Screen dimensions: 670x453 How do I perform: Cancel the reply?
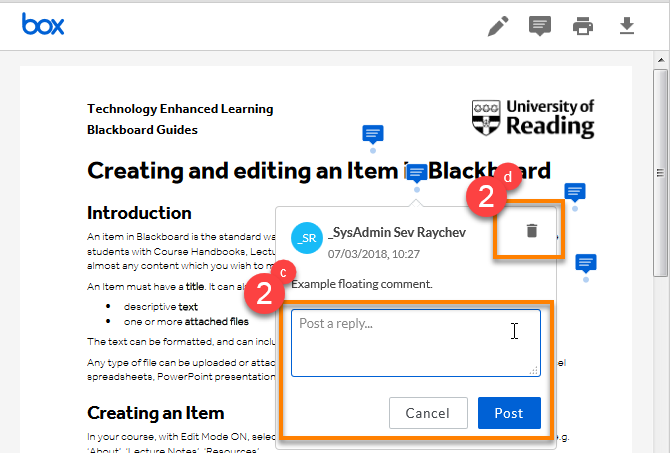[x=428, y=413]
